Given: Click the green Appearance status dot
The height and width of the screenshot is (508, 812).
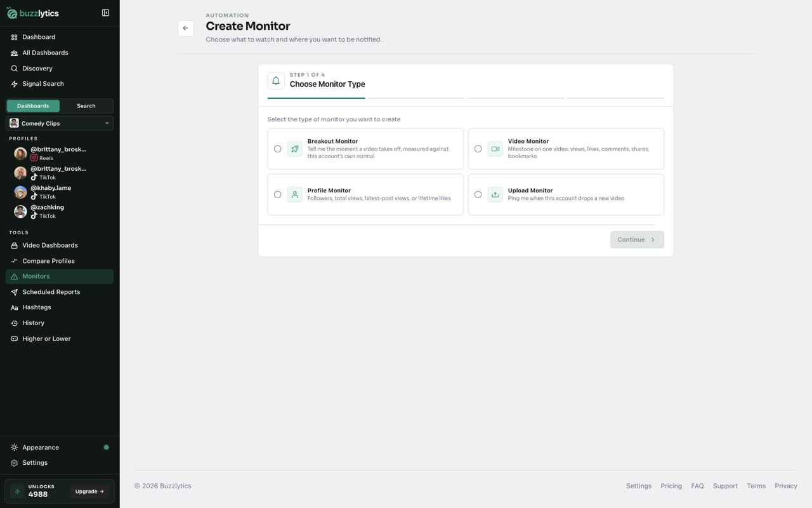Looking at the screenshot, I should 106,448.
